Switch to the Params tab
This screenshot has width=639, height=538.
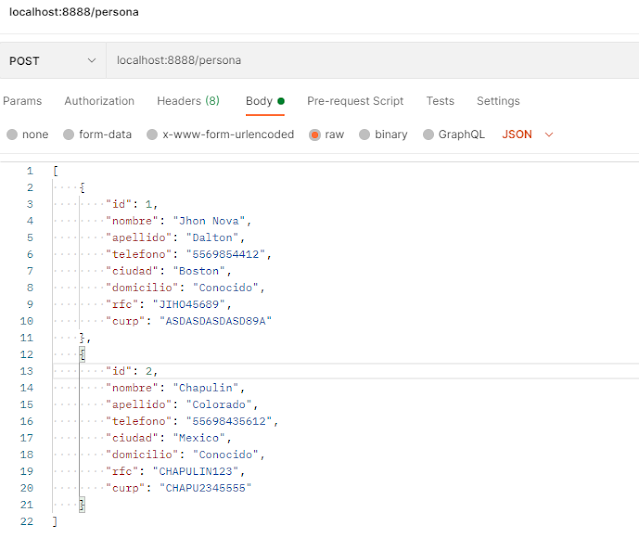pyautogui.click(x=22, y=101)
